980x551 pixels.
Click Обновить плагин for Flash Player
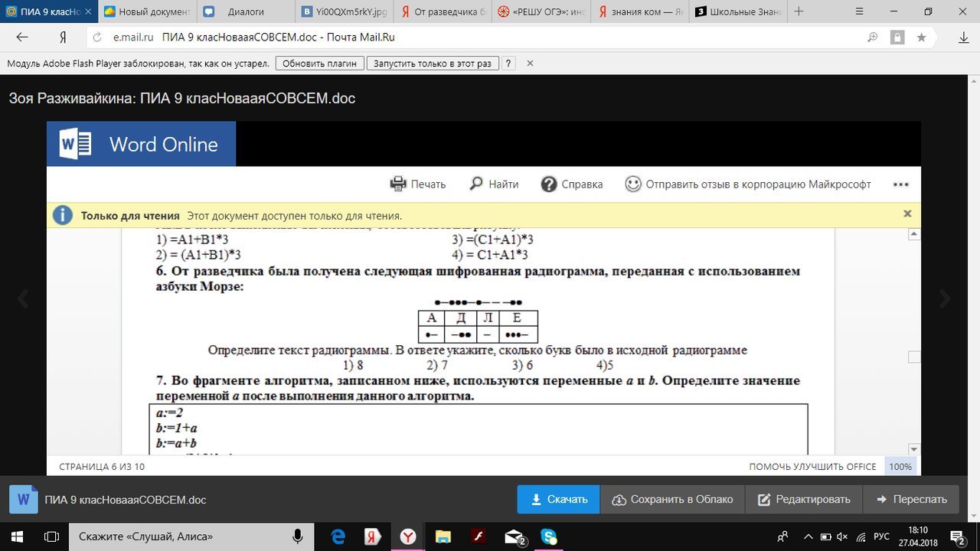319,64
